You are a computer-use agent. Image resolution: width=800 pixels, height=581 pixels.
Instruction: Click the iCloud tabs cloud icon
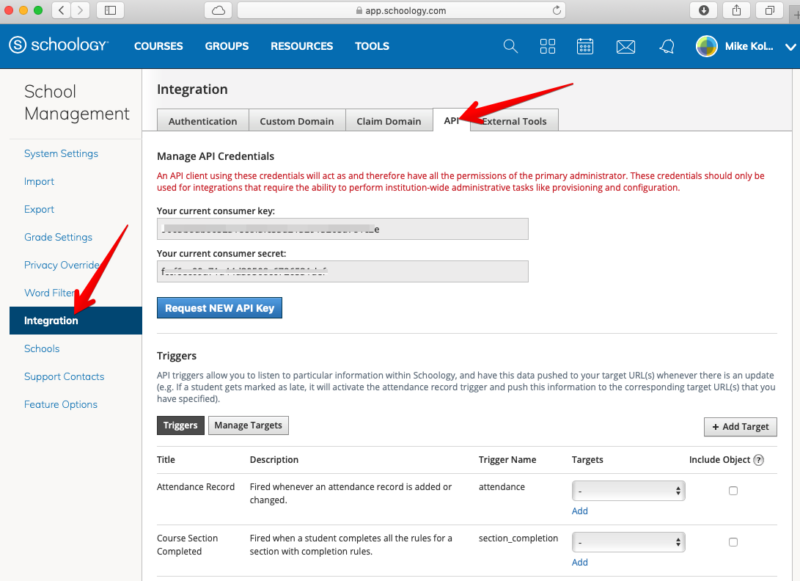click(x=218, y=10)
